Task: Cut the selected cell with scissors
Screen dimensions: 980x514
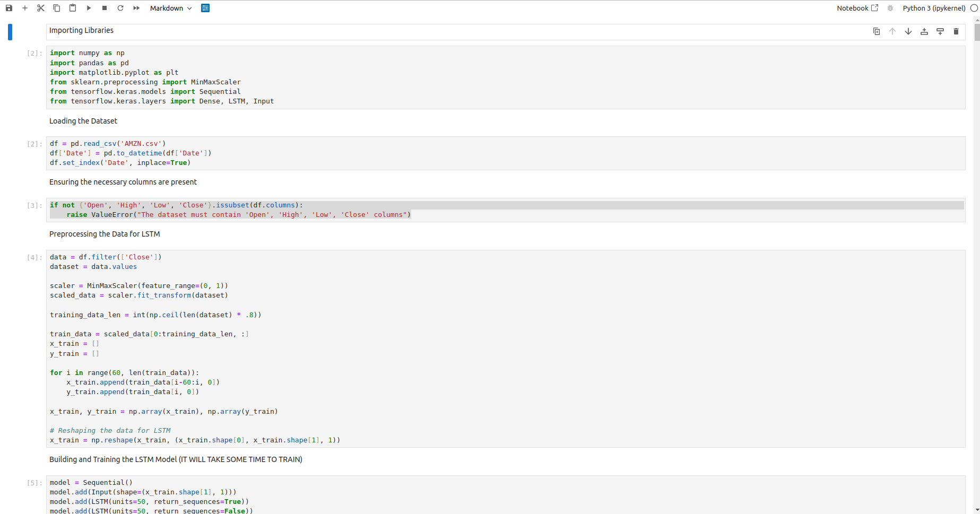Action: [x=41, y=8]
